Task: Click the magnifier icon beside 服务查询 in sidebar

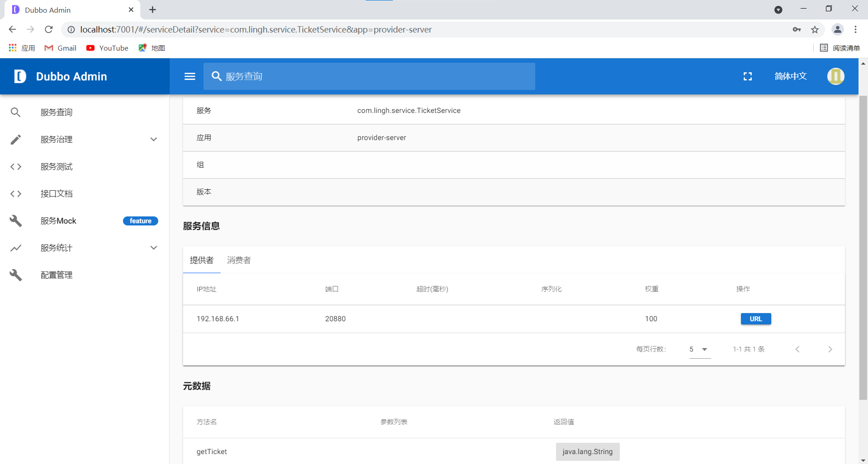Action: [16, 112]
